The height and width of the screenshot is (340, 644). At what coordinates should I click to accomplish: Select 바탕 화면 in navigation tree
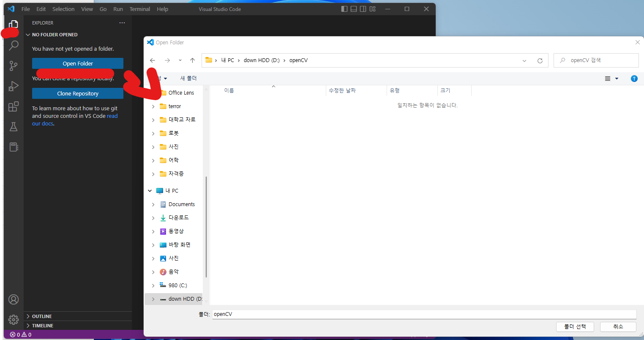click(179, 245)
